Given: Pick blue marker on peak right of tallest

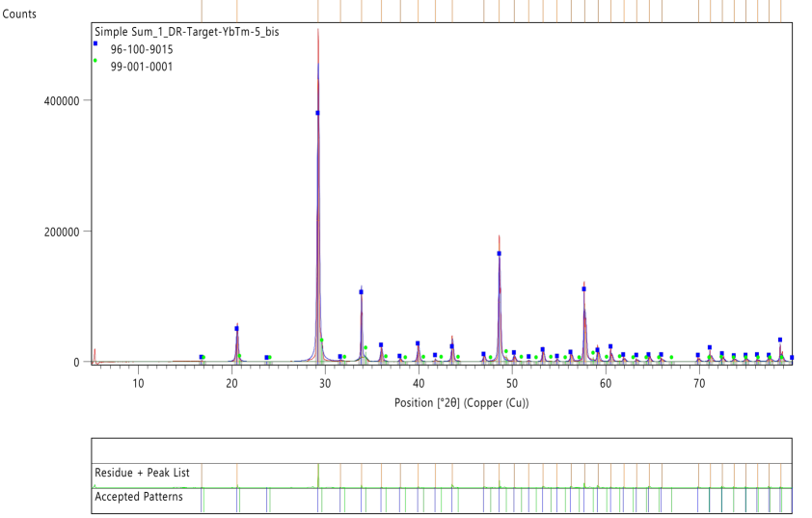Looking at the screenshot, I should point(362,291).
